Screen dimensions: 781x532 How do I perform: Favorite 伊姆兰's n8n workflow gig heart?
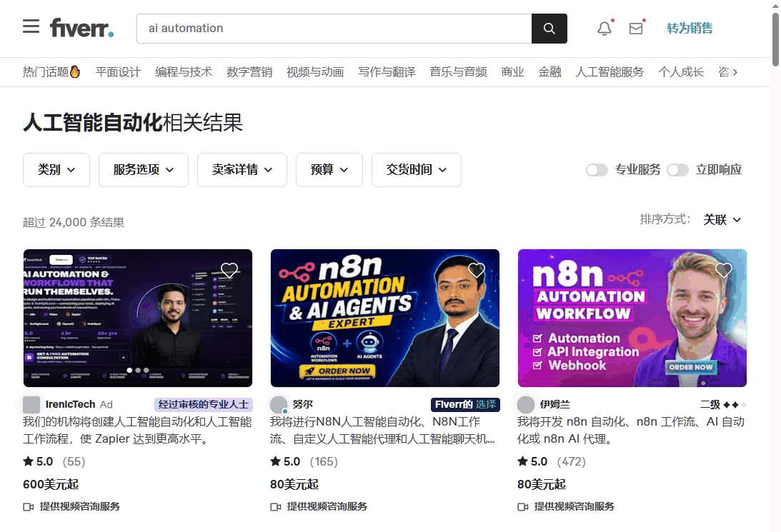(723, 270)
